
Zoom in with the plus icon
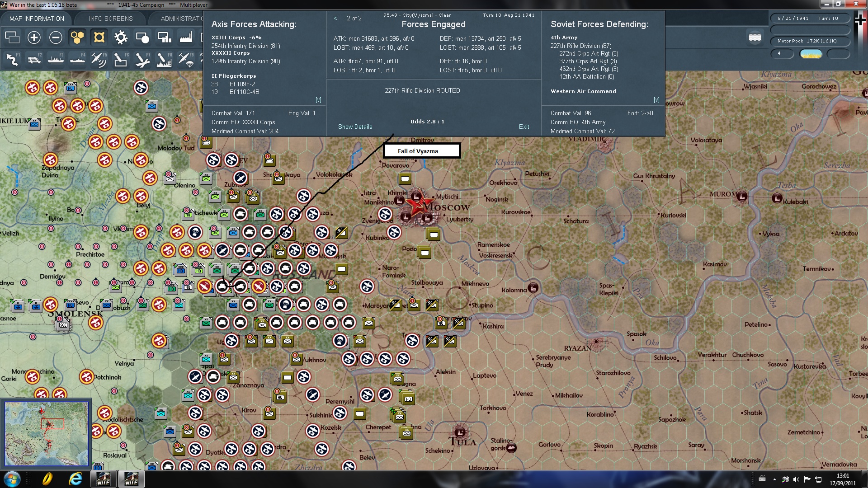pyautogui.click(x=34, y=38)
